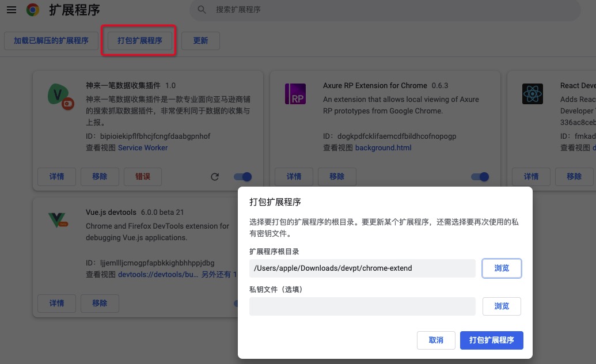The image size is (596, 364).
Task: Click the 更新 button
Action: point(200,41)
